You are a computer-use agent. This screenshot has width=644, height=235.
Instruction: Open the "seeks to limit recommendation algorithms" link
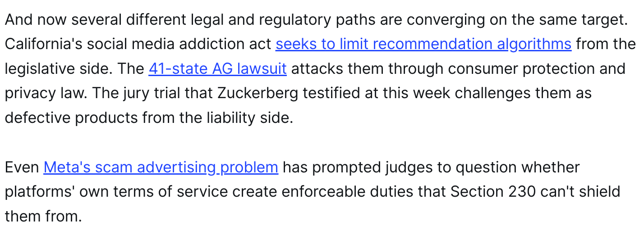(x=423, y=44)
